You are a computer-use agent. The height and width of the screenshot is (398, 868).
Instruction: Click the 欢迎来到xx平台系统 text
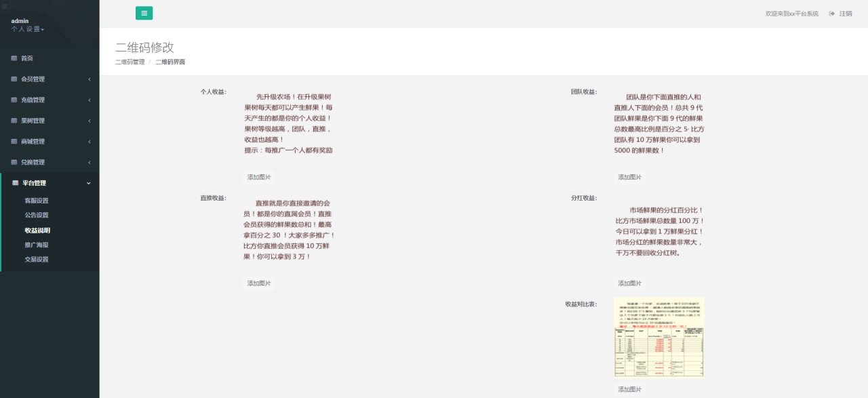coord(792,14)
